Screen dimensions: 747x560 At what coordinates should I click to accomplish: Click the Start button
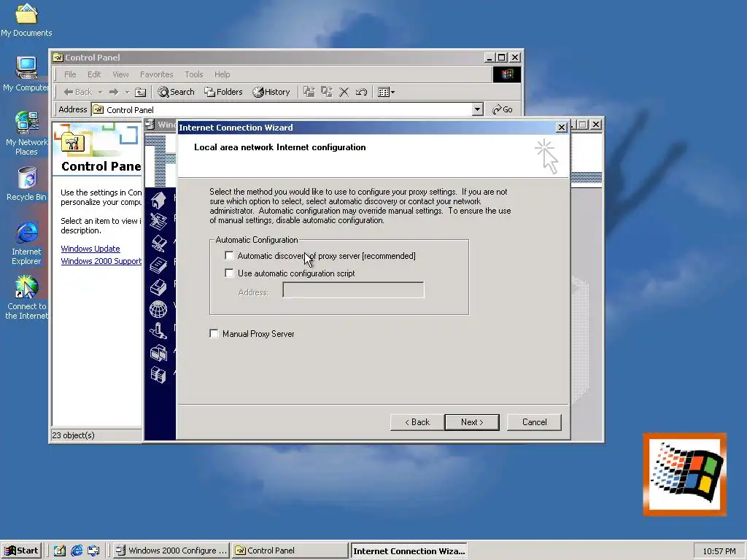pos(21,551)
